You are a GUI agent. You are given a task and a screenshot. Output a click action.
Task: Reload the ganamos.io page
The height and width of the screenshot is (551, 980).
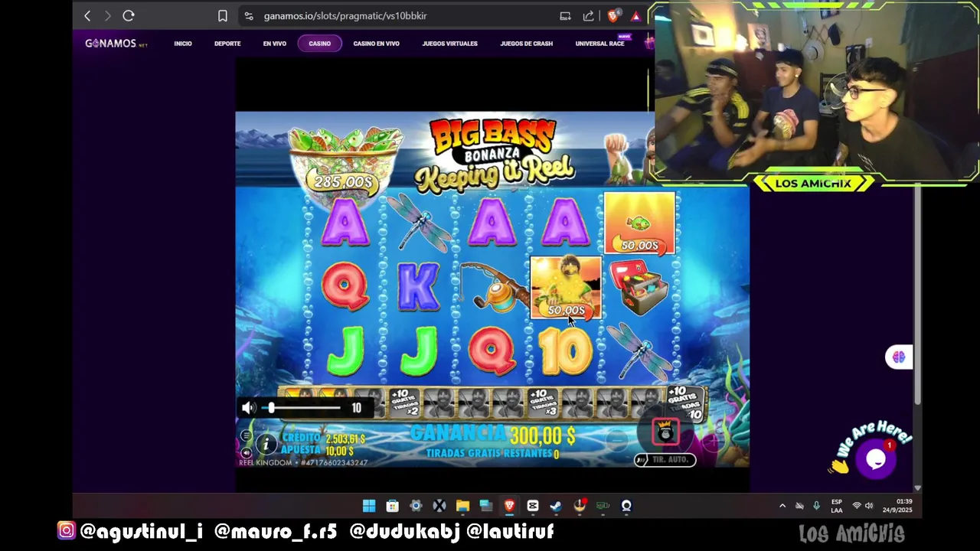pyautogui.click(x=129, y=15)
